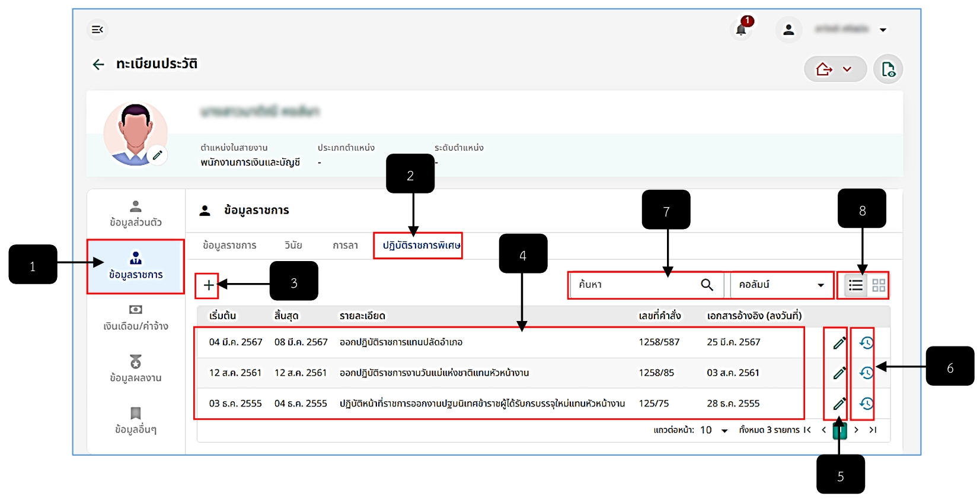The width and height of the screenshot is (980, 499).
Task: Switch to list view layout
Action: [855, 285]
